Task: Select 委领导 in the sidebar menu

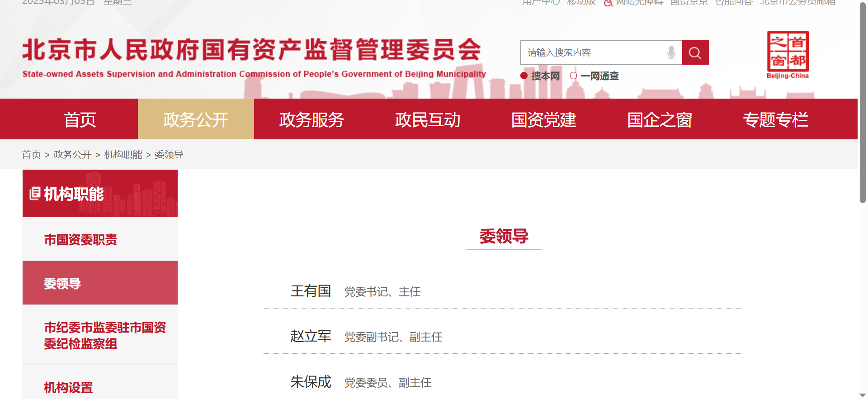Action: point(100,283)
